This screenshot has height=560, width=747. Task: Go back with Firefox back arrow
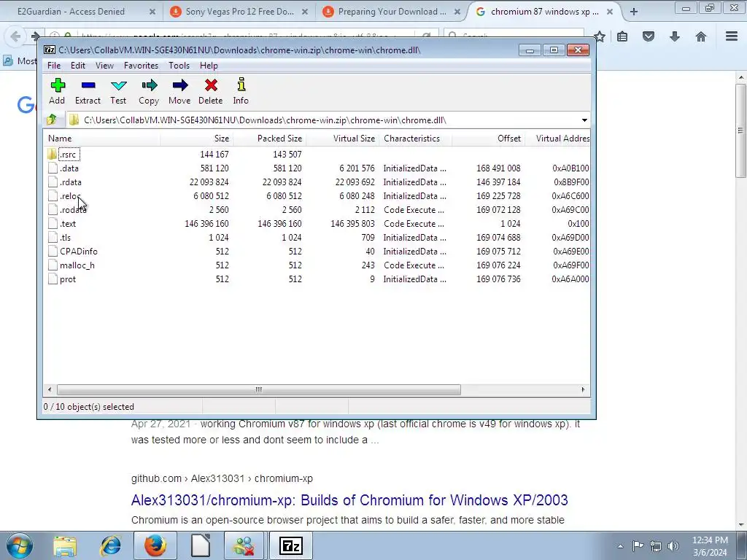pyautogui.click(x=15, y=36)
